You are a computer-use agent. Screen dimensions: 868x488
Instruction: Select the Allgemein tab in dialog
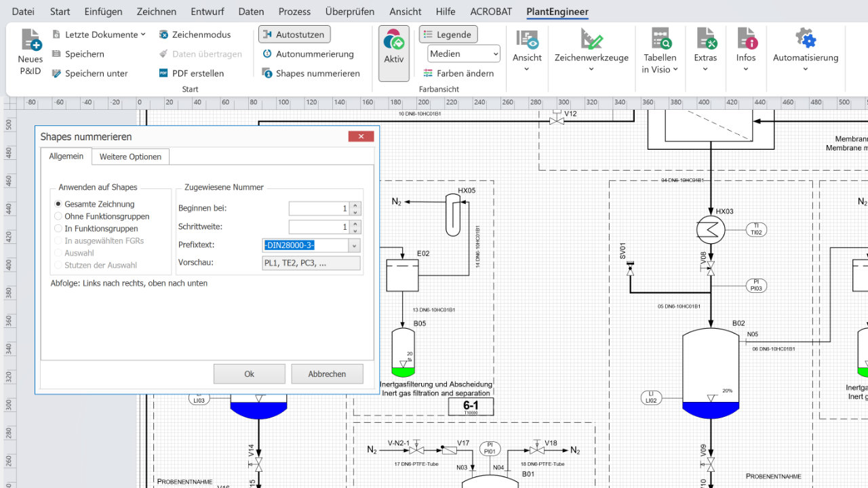pyautogui.click(x=66, y=156)
